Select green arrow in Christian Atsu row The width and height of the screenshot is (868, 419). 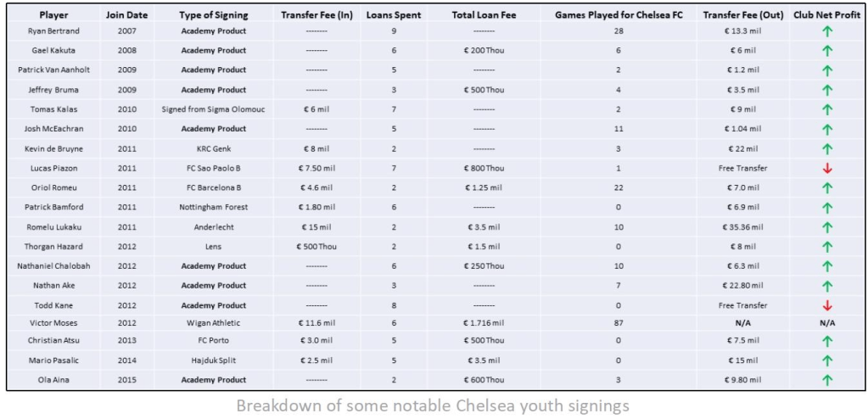click(x=827, y=340)
